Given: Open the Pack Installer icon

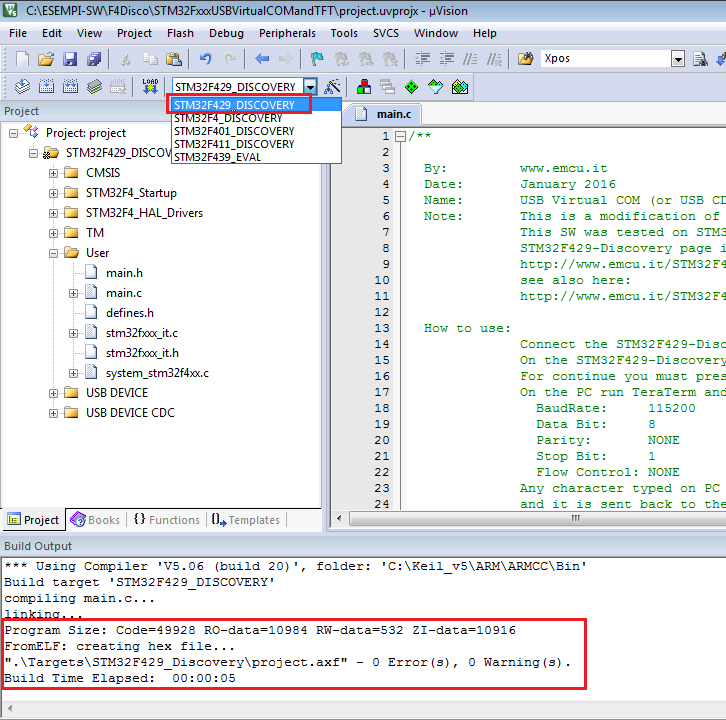Looking at the screenshot, I should click(460, 87).
